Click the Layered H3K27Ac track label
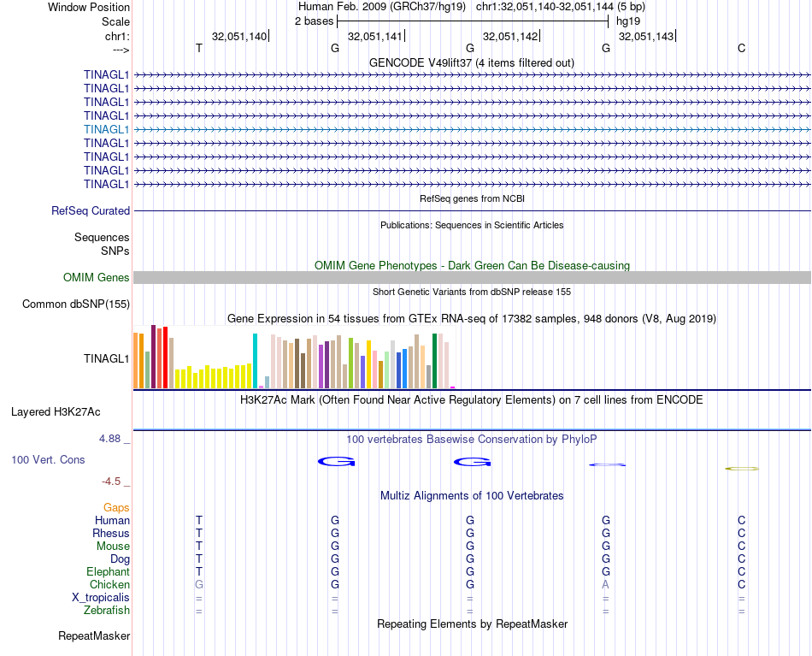812x656 pixels. click(x=56, y=412)
